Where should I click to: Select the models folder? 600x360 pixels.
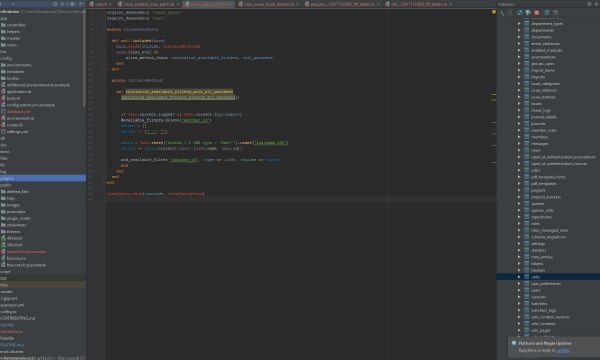(x=13, y=38)
